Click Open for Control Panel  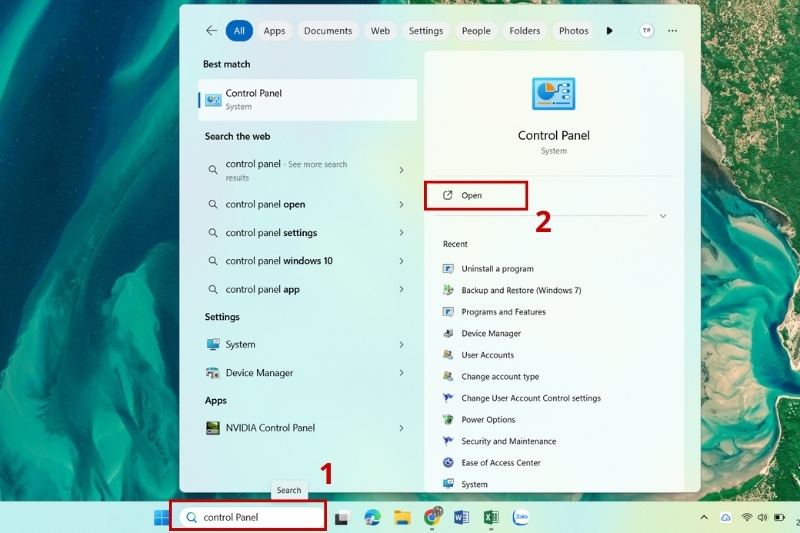tap(476, 195)
